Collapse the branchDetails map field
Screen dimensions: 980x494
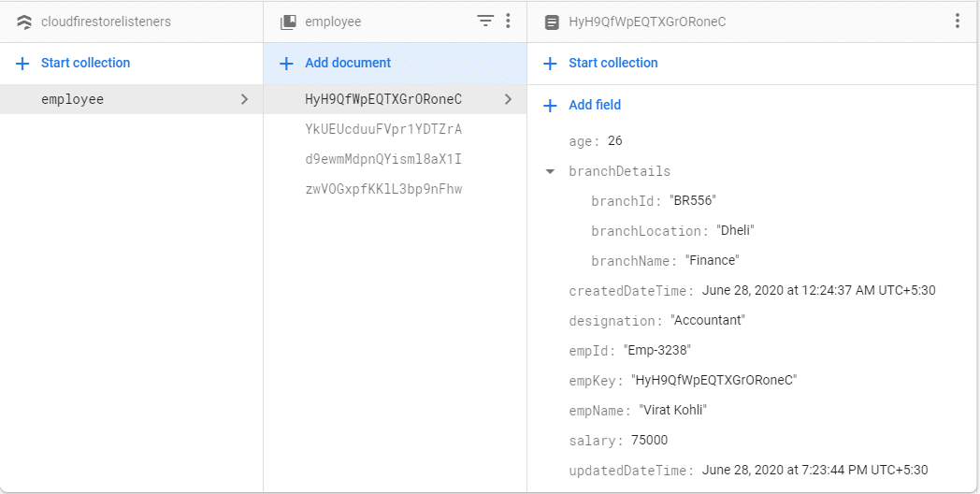(550, 172)
